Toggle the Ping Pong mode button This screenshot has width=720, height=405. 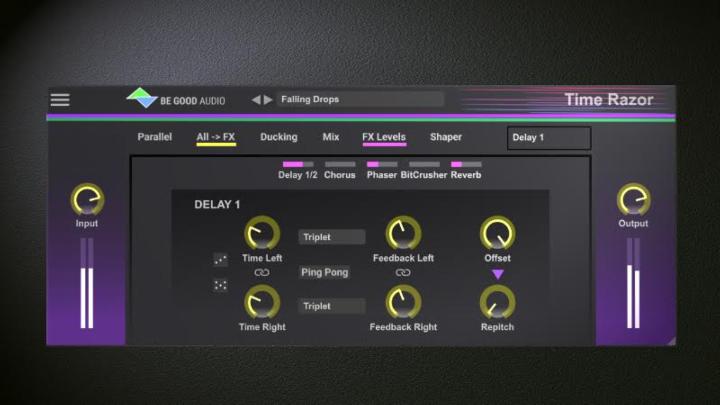point(325,272)
